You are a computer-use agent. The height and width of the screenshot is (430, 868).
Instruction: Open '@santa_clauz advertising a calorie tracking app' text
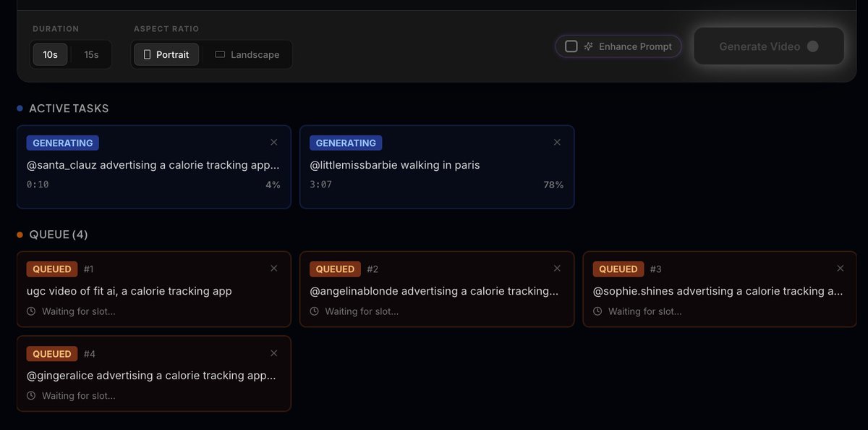(x=153, y=165)
